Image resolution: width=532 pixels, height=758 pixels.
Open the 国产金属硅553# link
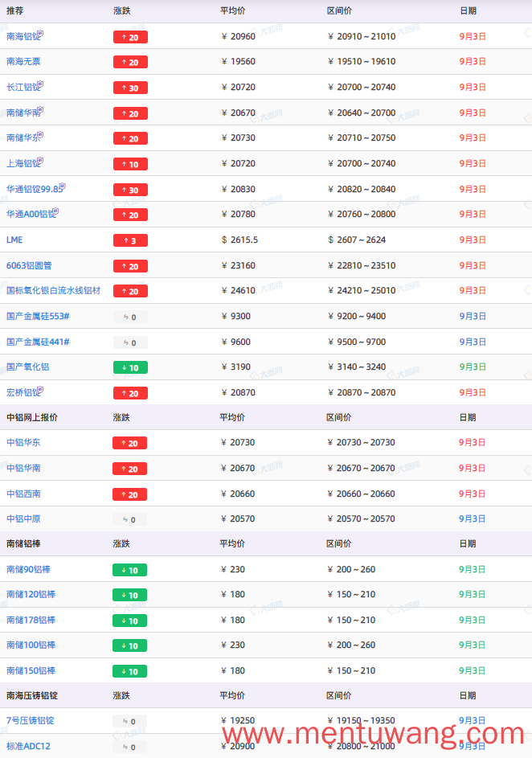coord(38,316)
